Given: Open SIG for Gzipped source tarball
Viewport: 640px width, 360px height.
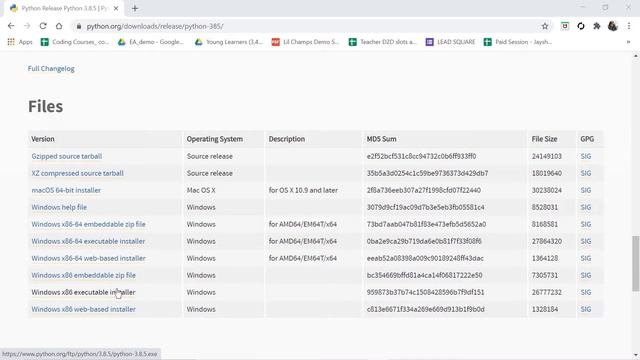Looking at the screenshot, I should [x=586, y=156].
